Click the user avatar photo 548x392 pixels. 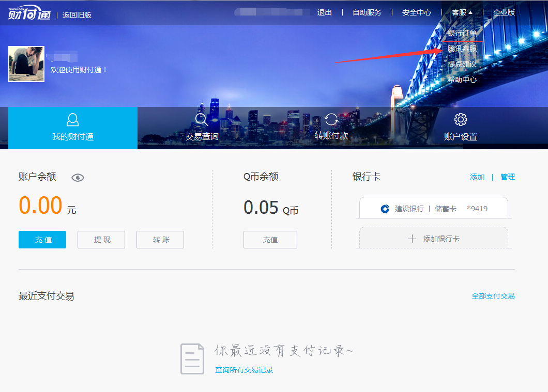pyautogui.click(x=26, y=64)
